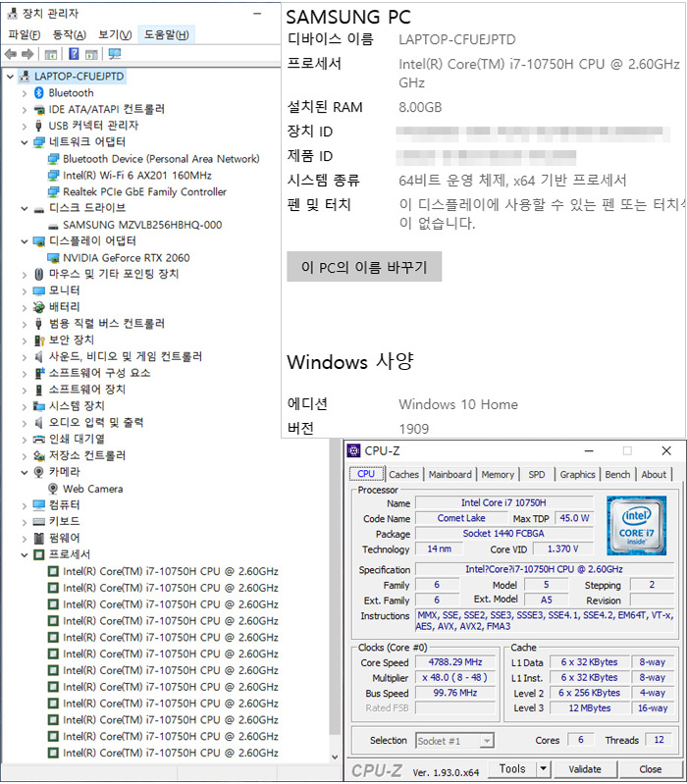687x784 pixels.
Task: Click the Back arrow in Device Manager toolbar
Action: point(11,54)
